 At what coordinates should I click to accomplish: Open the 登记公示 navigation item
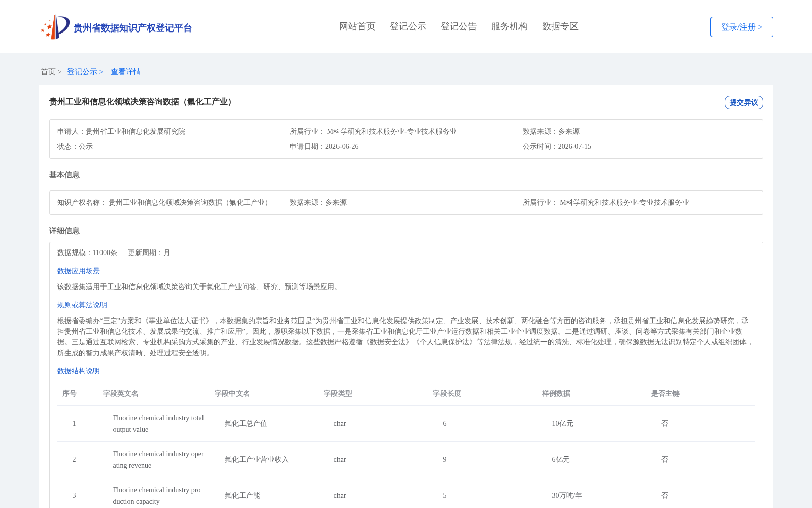[408, 26]
